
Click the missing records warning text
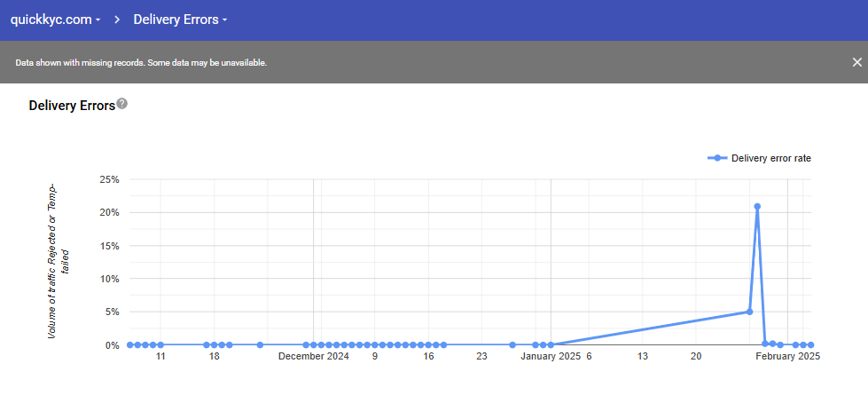pos(141,63)
